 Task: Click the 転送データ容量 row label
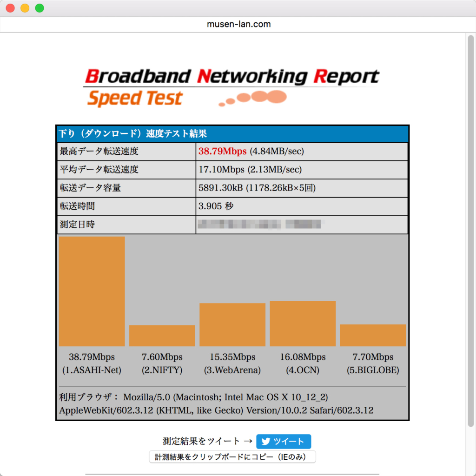coord(90,188)
